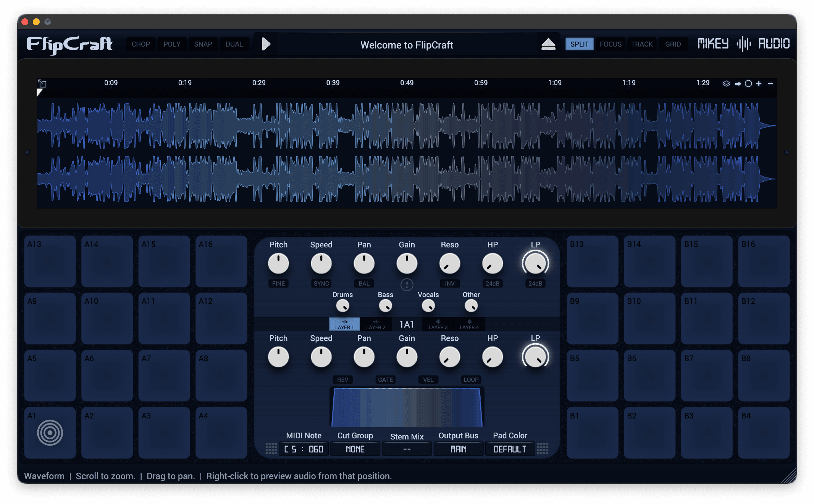Click the play button in the header
This screenshot has width=814, height=504.
coord(266,44)
